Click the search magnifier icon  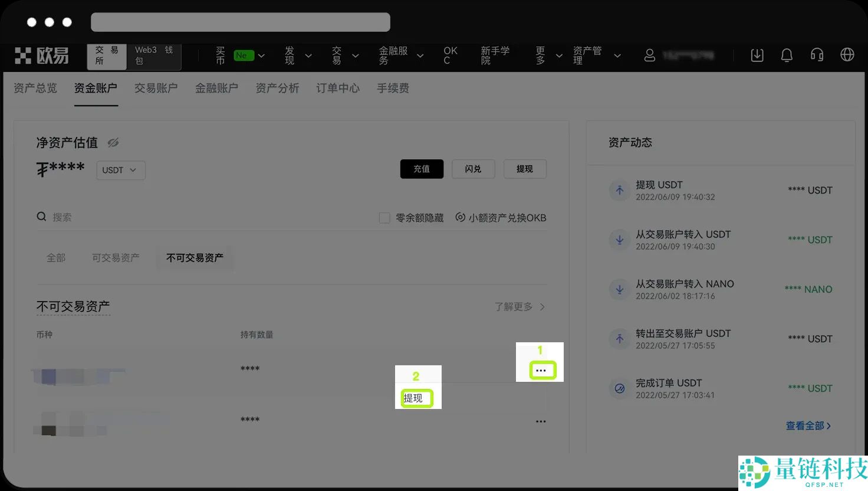[x=40, y=217]
